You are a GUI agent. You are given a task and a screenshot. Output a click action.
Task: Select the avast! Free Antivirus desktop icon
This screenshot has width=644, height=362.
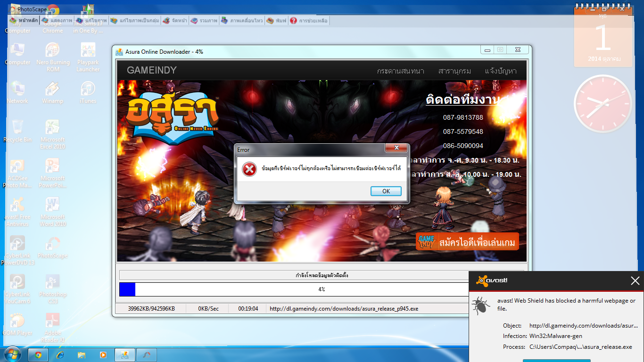[x=18, y=212]
